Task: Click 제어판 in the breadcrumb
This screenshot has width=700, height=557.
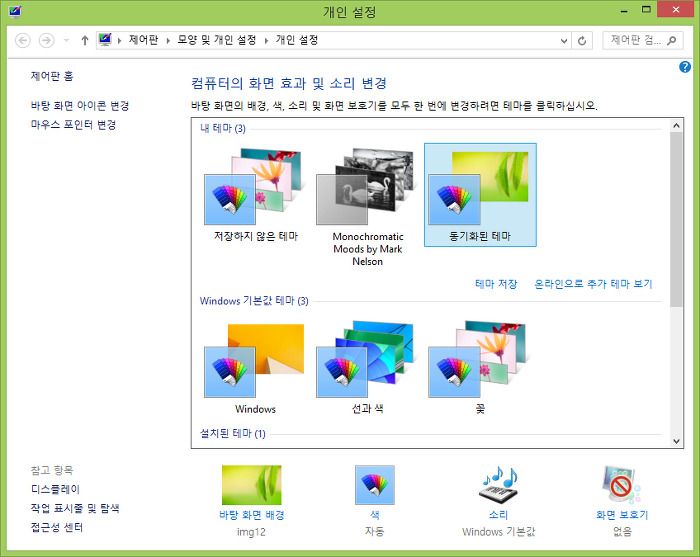Action: pos(143,40)
